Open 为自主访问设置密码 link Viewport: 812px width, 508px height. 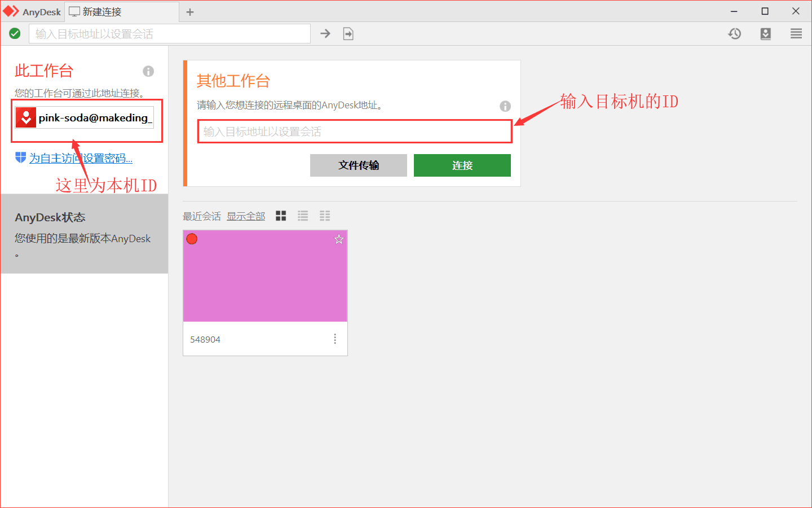point(81,158)
